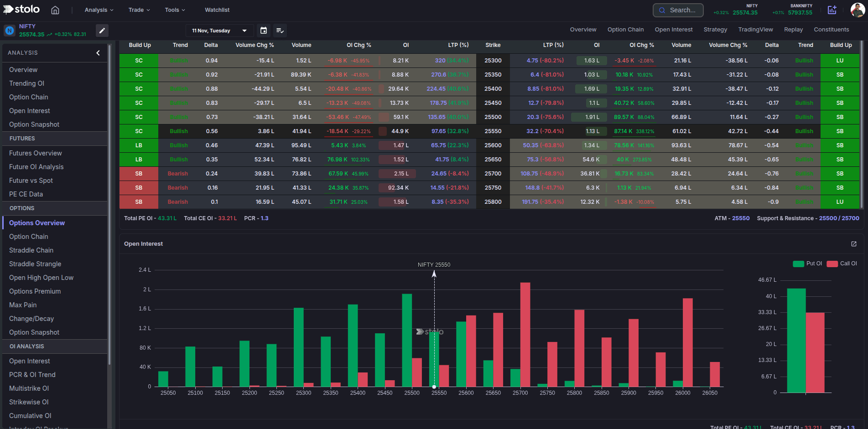Switch to the Option Chain tab

tap(625, 29)
